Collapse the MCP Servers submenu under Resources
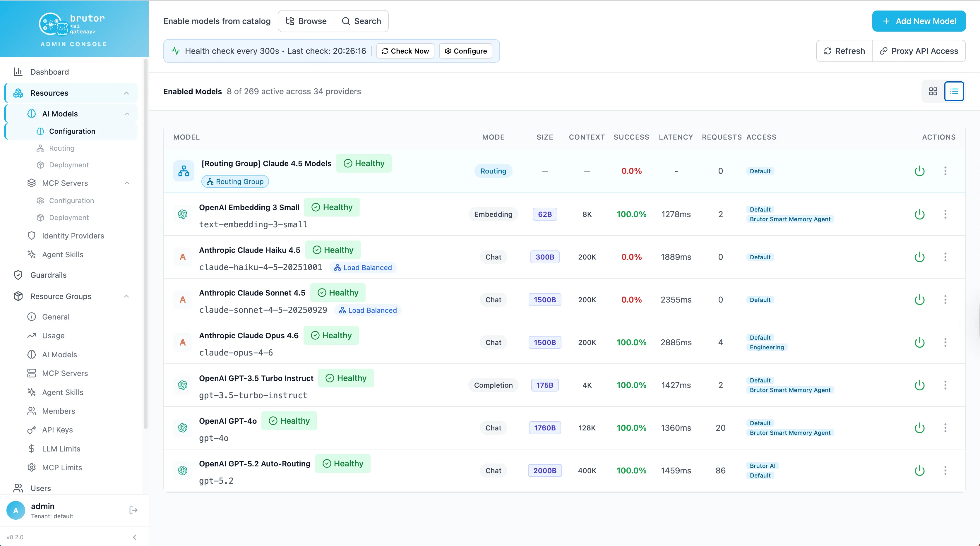This screenshot has width=980, height=546. click(127, 183)
